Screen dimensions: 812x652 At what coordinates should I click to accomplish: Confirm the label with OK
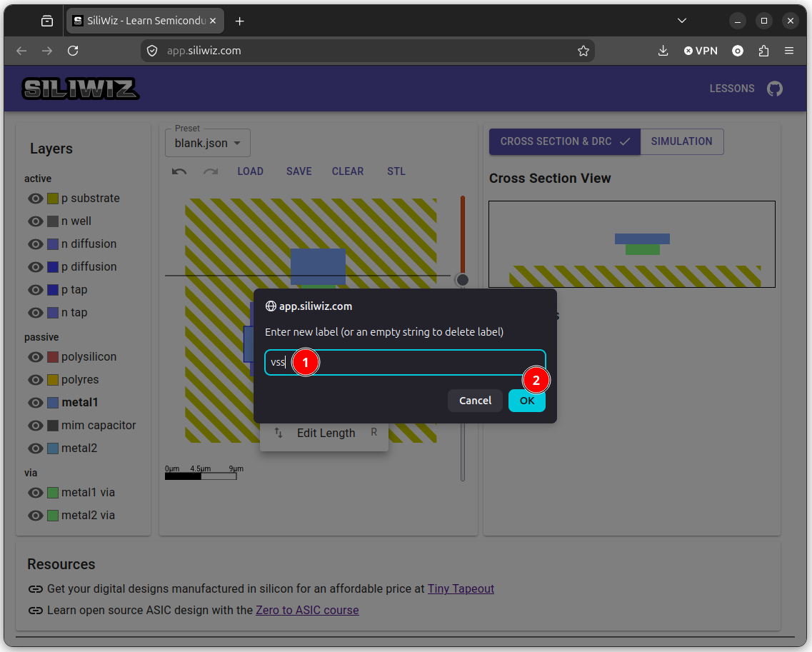[526, 401]
